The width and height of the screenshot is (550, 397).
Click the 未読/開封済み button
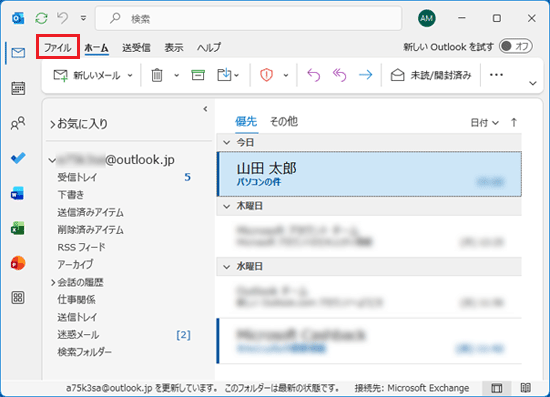(431, 75)
